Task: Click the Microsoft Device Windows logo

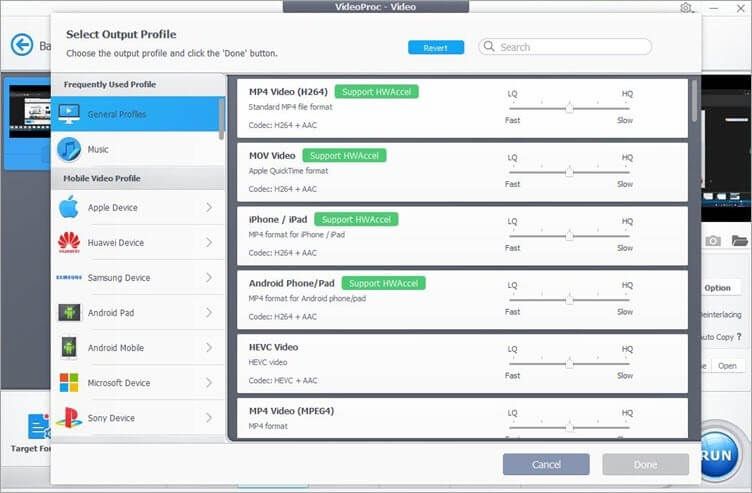Action: (x=68, y=383)
